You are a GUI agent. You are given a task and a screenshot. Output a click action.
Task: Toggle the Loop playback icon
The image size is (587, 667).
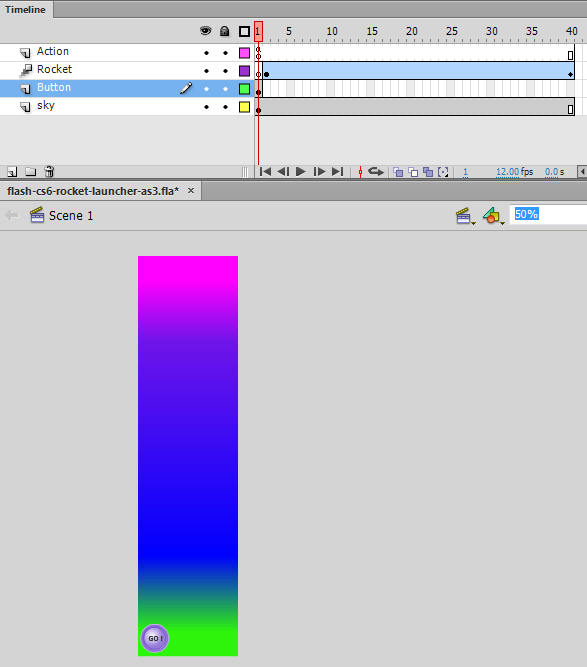(x=376, y=171)
